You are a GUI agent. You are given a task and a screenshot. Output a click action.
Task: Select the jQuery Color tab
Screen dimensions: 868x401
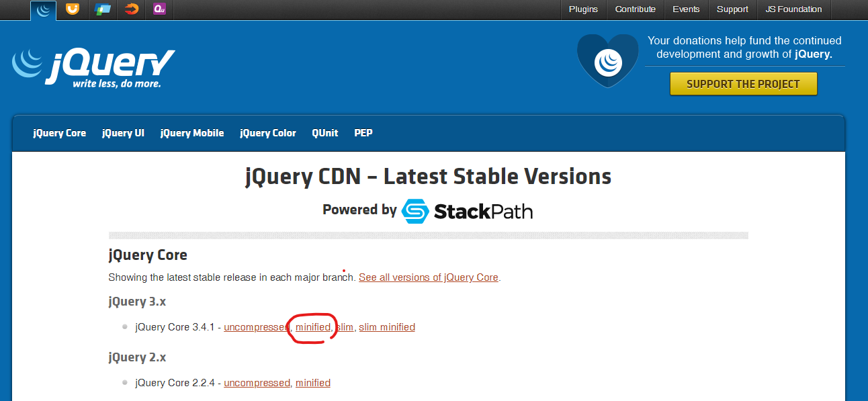tap(268, 133)
